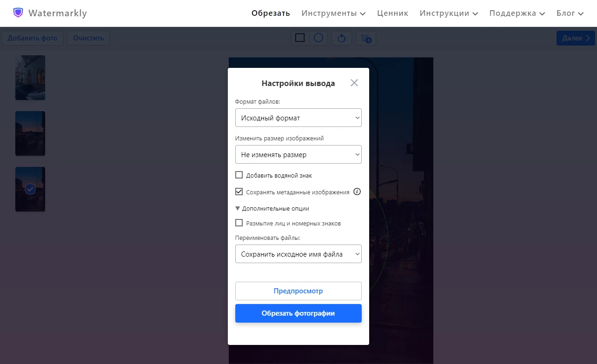Expand the Инструменты menu

click(333, 13)
